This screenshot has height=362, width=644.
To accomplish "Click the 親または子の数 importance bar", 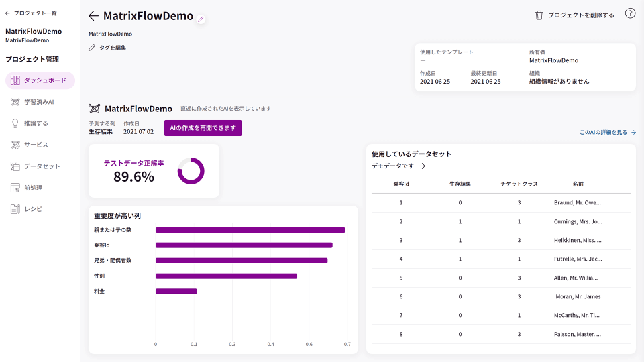I will [x=250, y=230].
